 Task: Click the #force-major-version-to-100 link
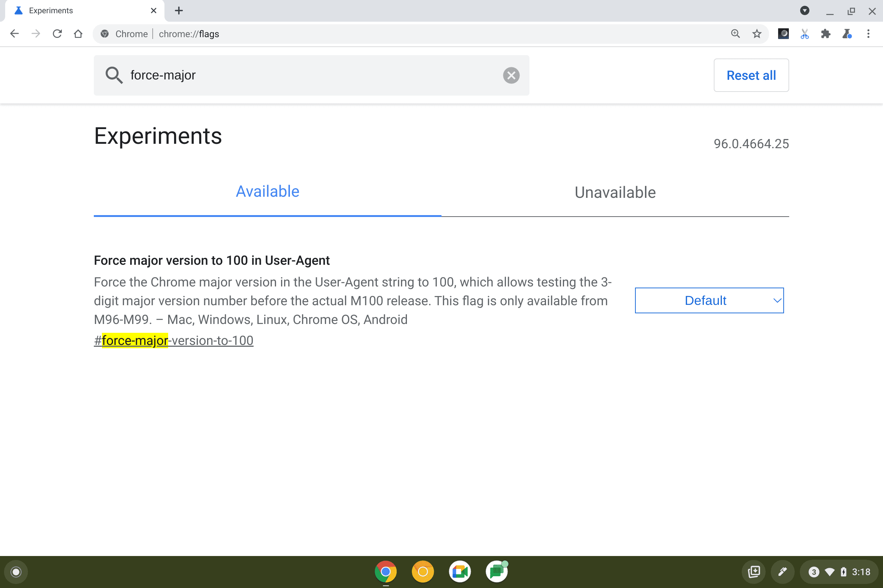click(x=173, y=340)
